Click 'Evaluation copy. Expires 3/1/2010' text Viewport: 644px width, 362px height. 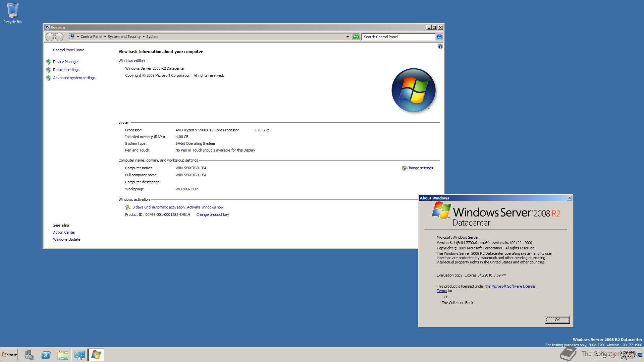[471, 275]
